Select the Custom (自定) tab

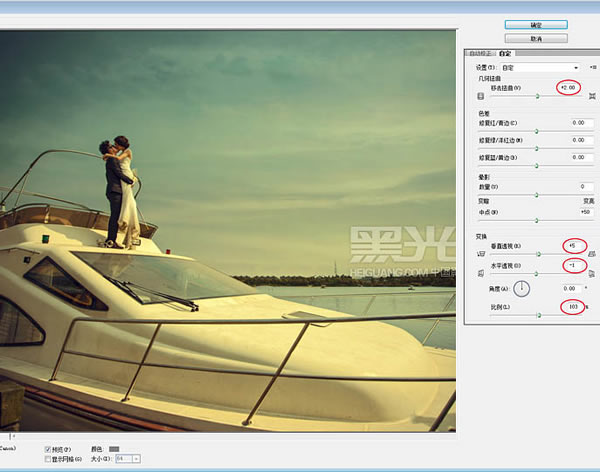pyautogui.click(x=505, y=53)
